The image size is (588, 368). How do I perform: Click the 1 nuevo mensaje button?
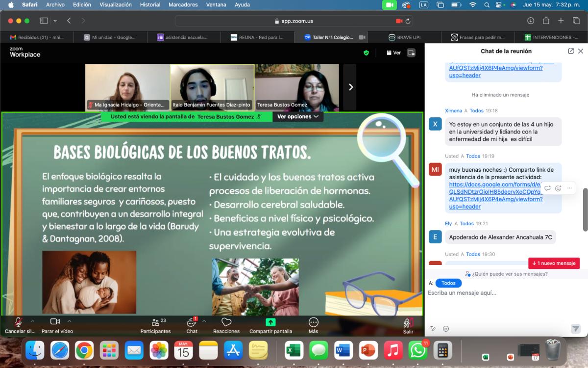pyautogui.click(x=554, y=263)
